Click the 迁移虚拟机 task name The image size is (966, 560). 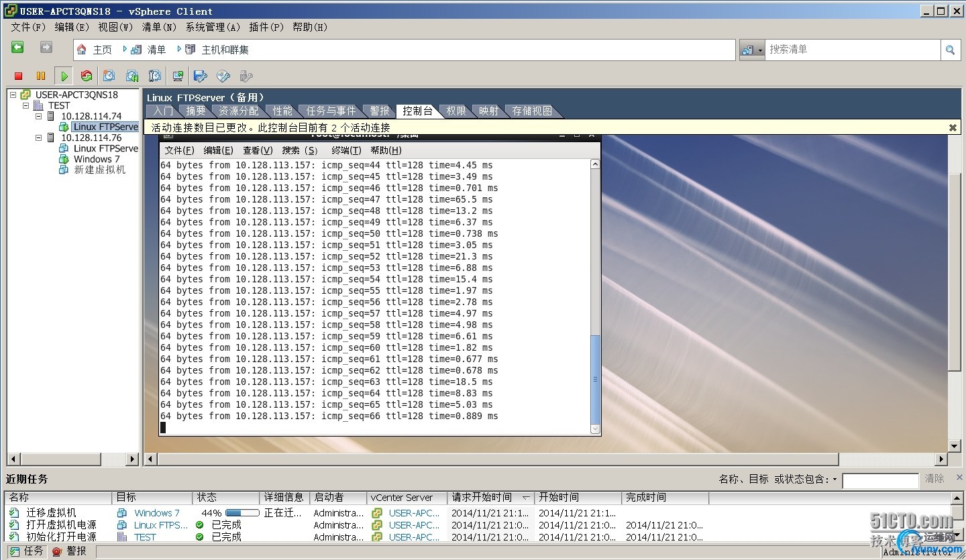[52, 513]
